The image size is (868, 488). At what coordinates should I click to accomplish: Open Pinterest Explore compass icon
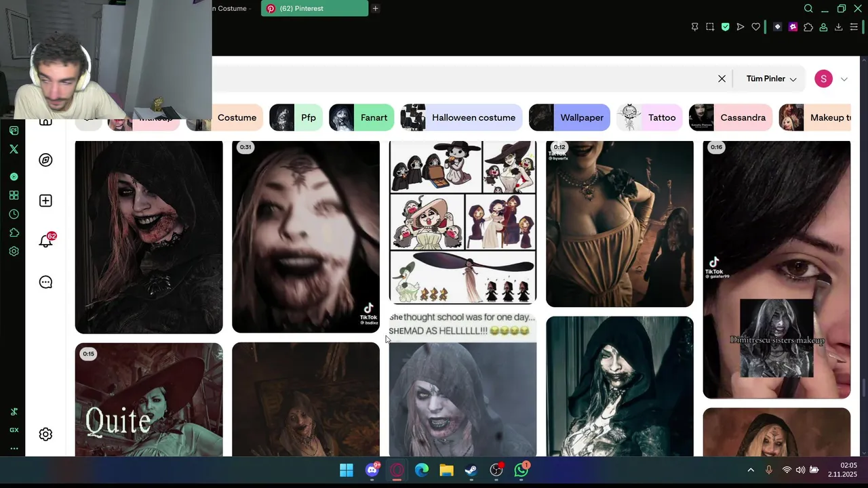pos(45,160)
